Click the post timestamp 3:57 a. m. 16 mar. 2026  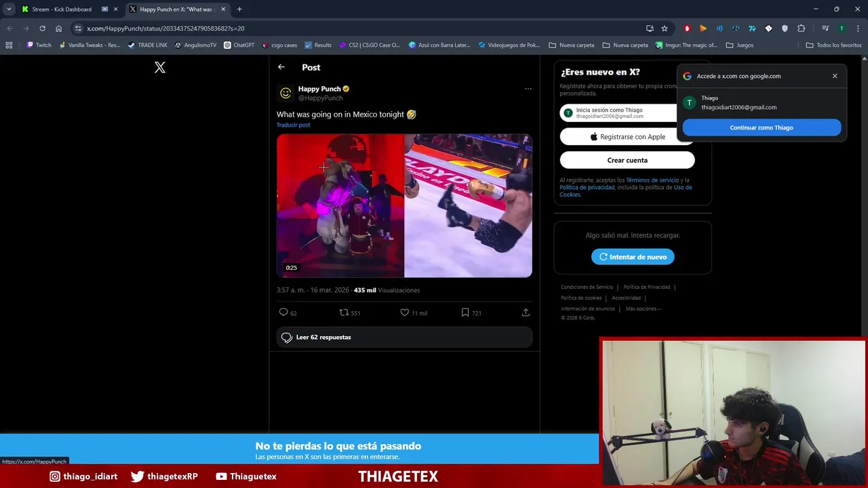(313, 290)
